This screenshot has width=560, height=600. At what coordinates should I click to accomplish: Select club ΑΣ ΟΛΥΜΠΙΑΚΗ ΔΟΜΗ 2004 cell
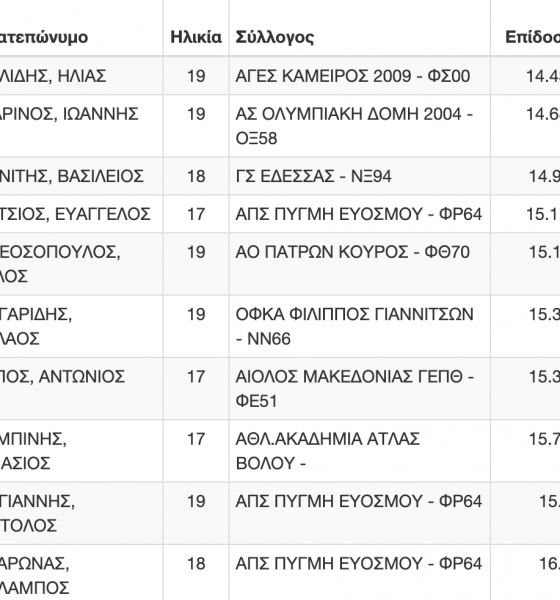pos(354,126)
